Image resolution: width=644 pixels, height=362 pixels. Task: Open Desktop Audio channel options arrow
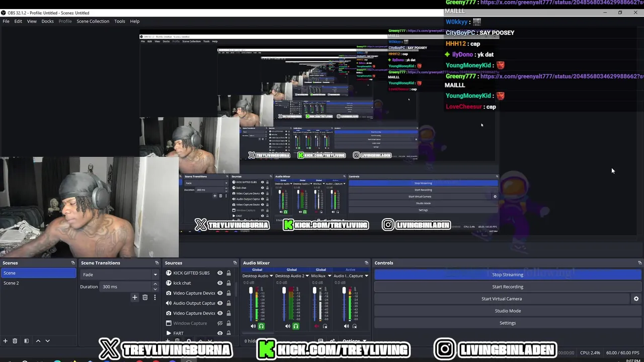tap(271, 276)
